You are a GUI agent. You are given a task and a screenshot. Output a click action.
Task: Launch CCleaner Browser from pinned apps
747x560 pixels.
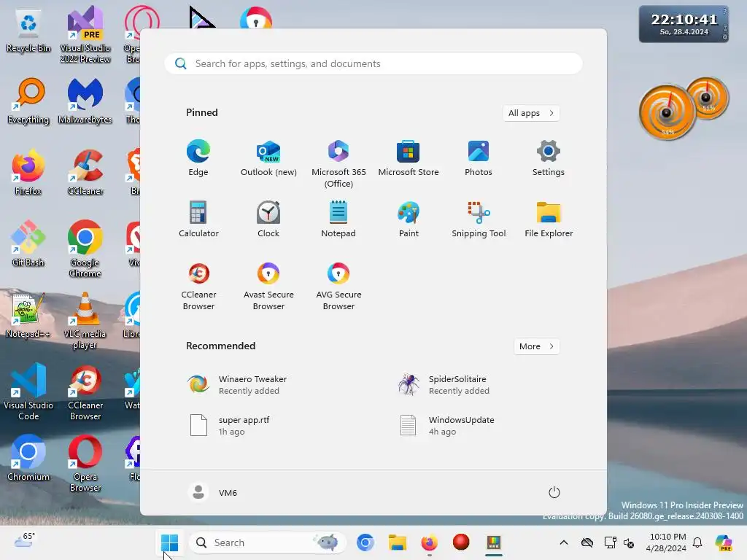pos(198,286)
